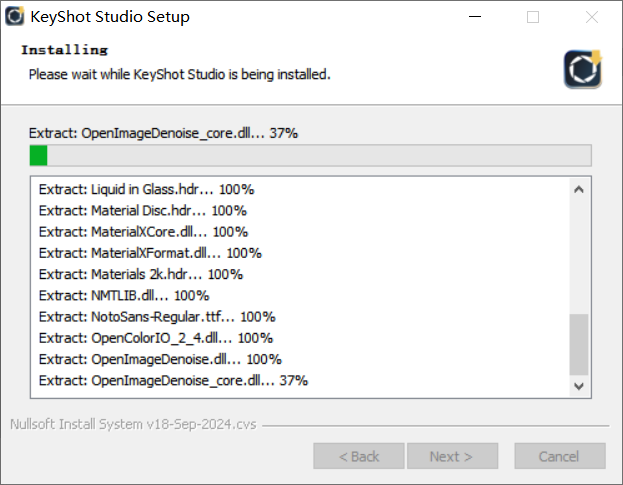Minimize the KeyShot Studio Setup window

(x=475, y=17)
